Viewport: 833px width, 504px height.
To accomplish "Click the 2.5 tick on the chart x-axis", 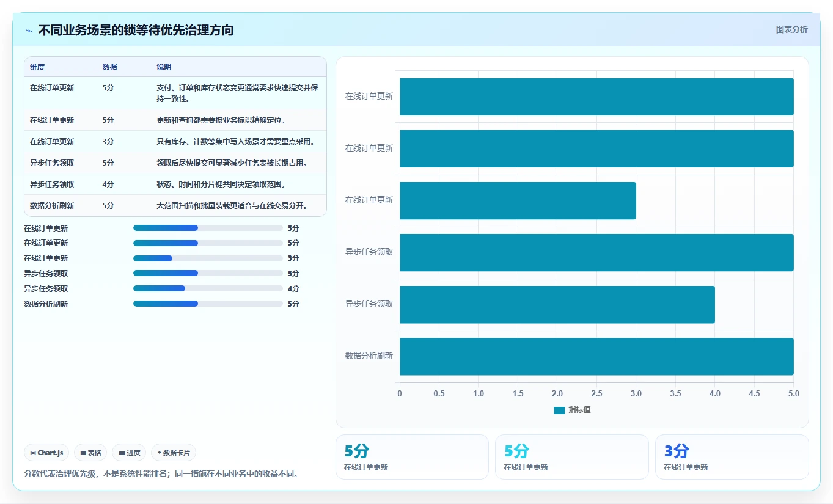I will coord(596,393).
